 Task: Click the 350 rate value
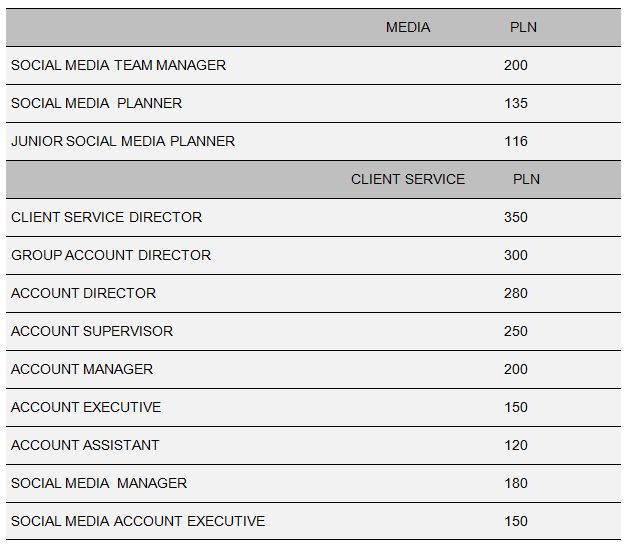pos(516,217)
